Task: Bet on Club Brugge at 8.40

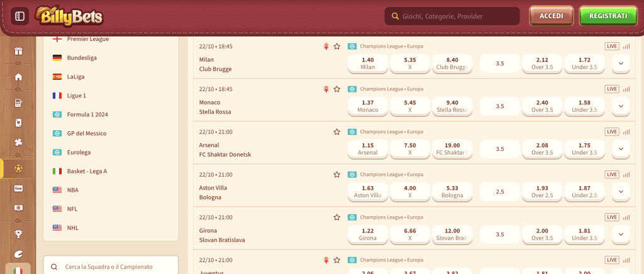Action: [452, 63]
